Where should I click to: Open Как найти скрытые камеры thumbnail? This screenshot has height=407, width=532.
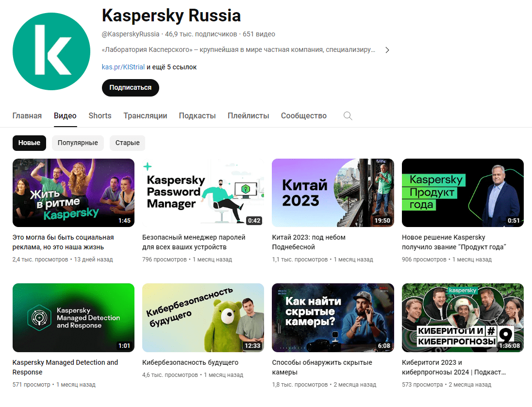pos(333,317)
